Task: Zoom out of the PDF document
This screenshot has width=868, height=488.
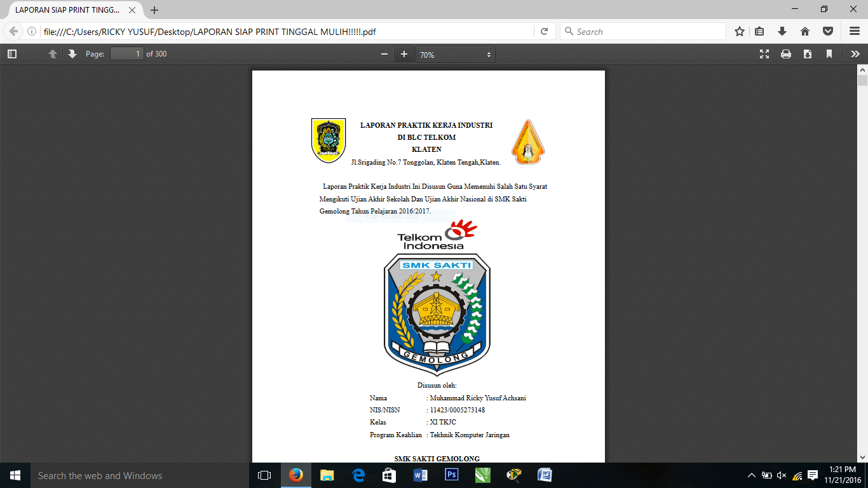Action: pos(384,54)
